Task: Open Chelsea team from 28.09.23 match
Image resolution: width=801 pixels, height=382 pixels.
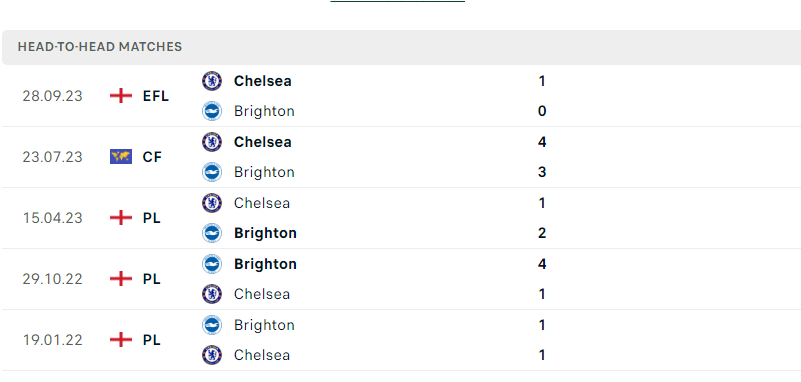Action: (x=263, y=81)
